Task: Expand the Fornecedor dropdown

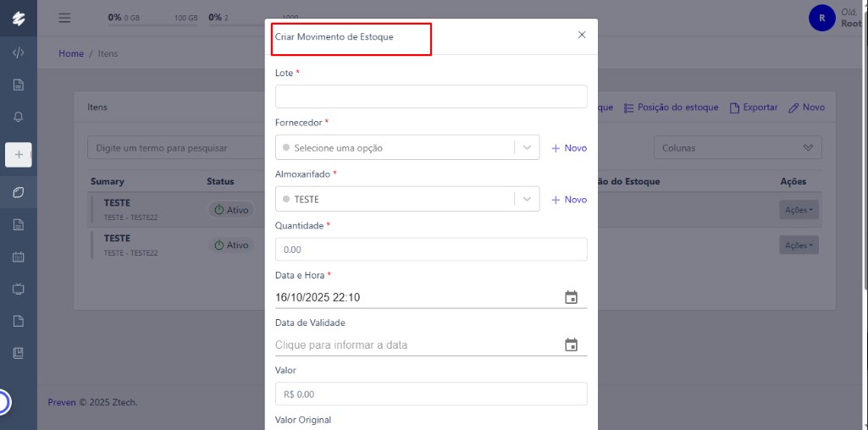Action: click(528, 148)
